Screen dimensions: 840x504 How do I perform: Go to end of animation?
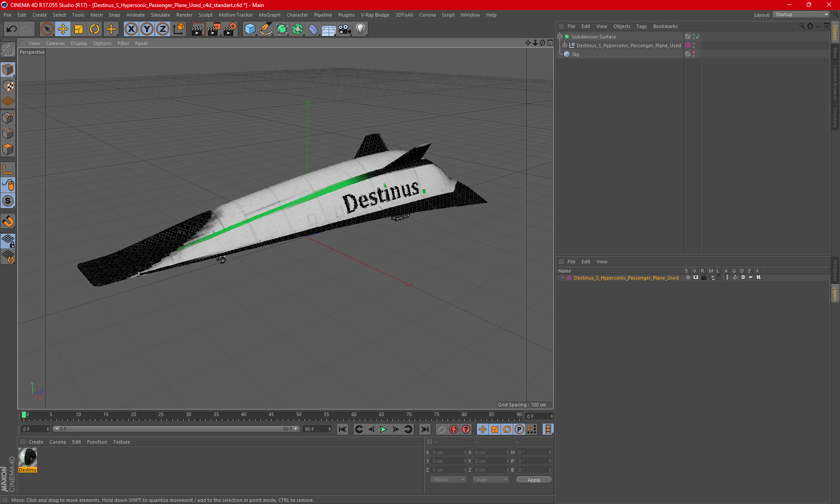[424, 429]
